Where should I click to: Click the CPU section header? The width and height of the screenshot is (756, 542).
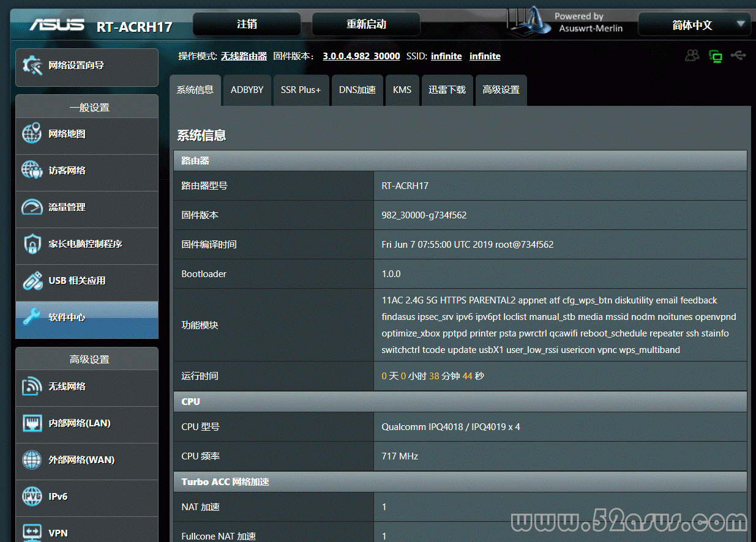coord(460,402)
